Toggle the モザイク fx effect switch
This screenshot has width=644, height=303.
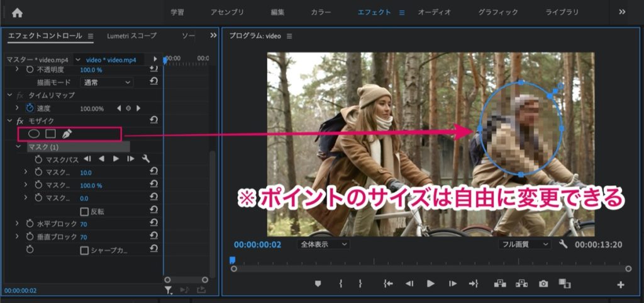pyautogui.click(x=20, y=121)
